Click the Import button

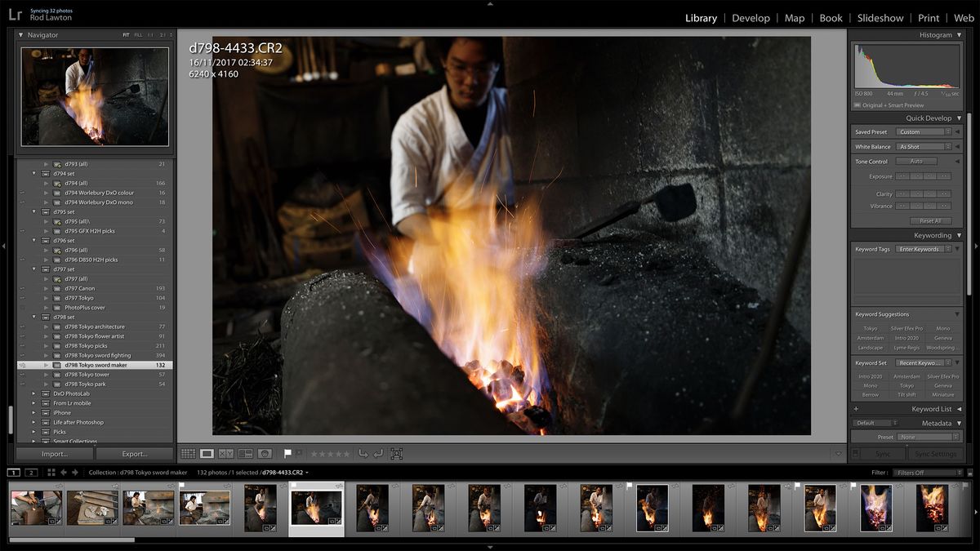(x=54, y=454)
